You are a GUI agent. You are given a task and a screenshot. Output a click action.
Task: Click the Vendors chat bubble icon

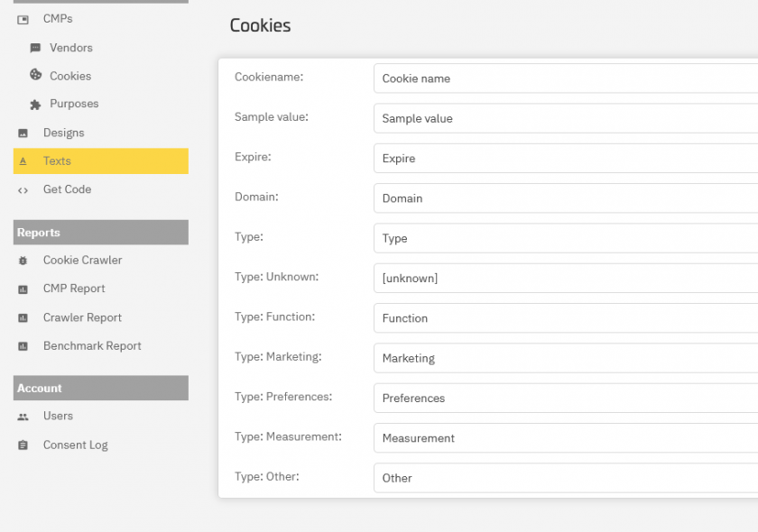(35, 48)
